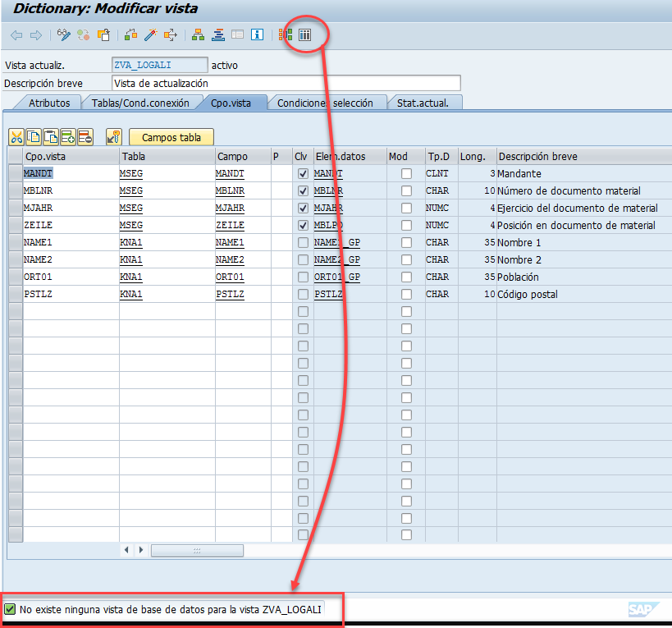
Task: Click the Tp.D column header
Action: tap(441, 156)
